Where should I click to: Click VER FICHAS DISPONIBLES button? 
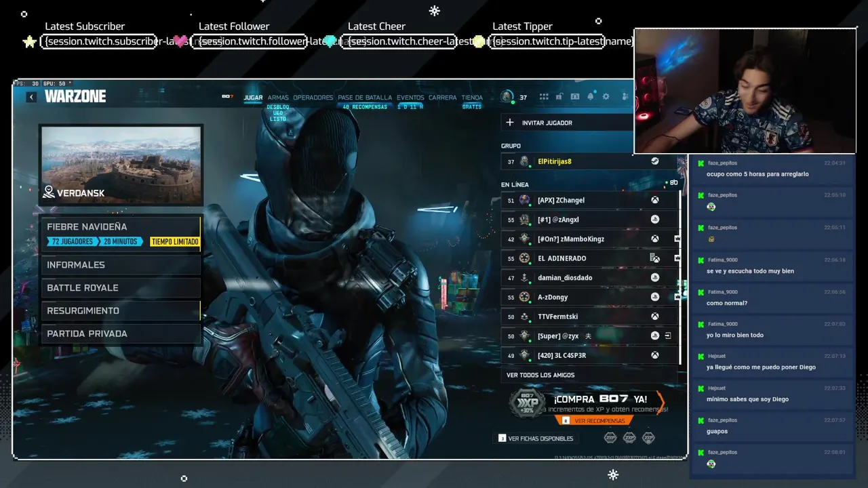[x=536, y=439]
